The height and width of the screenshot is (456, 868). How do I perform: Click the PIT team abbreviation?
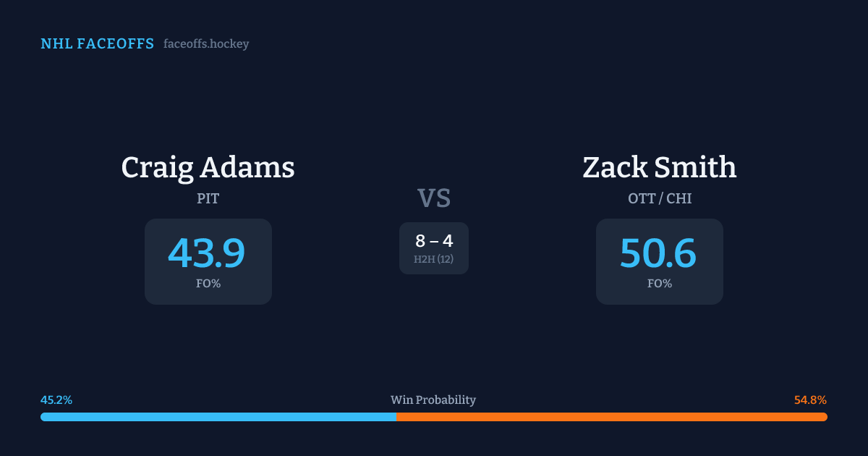pos(208,198)
